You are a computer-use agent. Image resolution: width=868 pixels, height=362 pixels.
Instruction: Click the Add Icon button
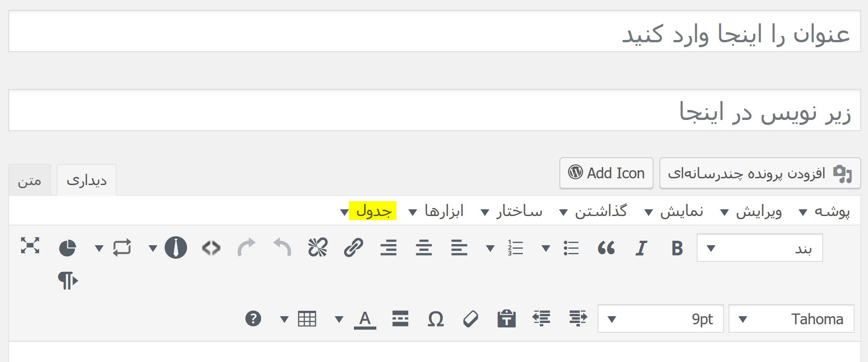606,173
